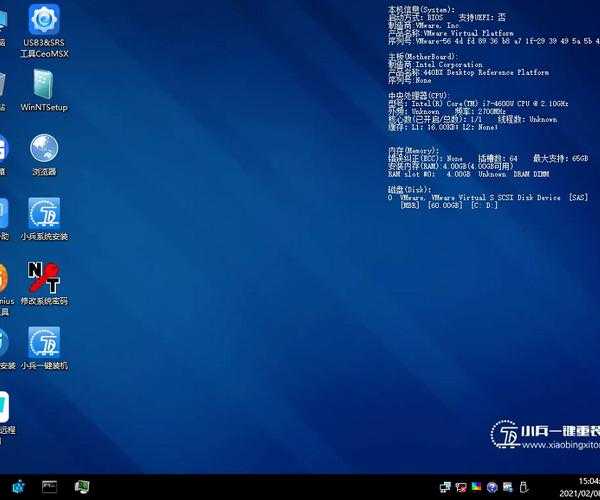Viewport: 600px width, 500px height.
Task: Launch the 小兵一键装机 desktop shortcut
Action: click(44, 343)
